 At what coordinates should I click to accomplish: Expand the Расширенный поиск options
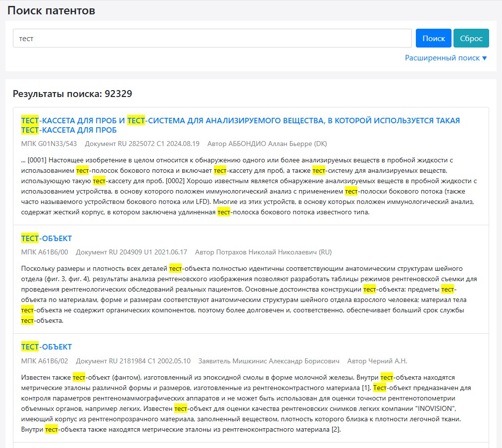(446, 58)
